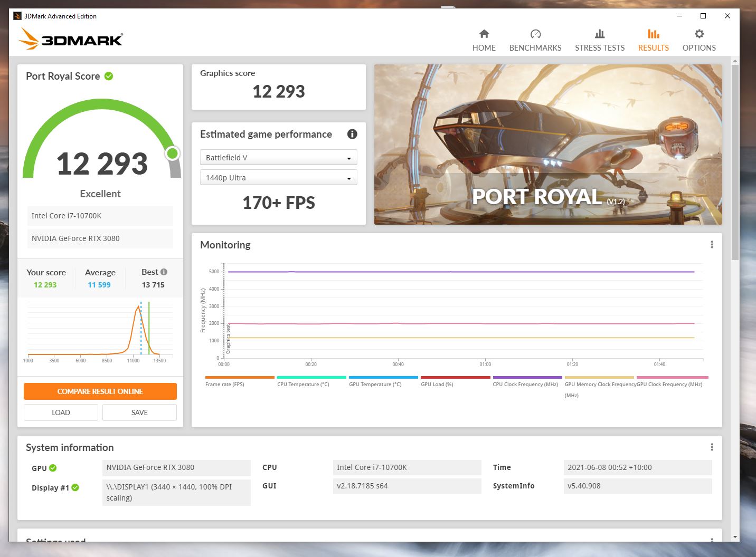Click the GUI version v2.18.7185 s64
756x557 pixels.
tap(407, 486)
